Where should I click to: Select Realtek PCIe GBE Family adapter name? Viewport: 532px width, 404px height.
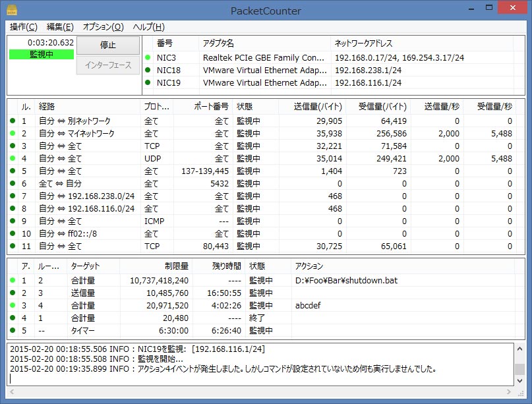263,57
